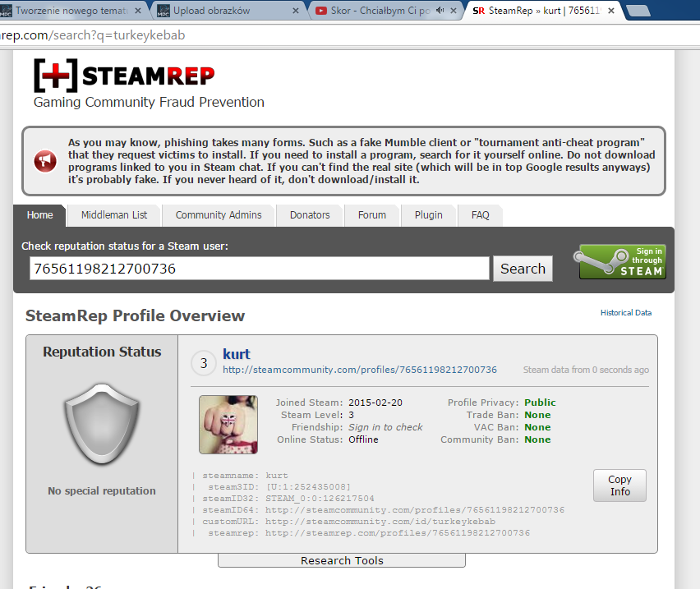Click the Steam user search input field
The height and width of the screenshot is (589, 700).
(260, 269)
